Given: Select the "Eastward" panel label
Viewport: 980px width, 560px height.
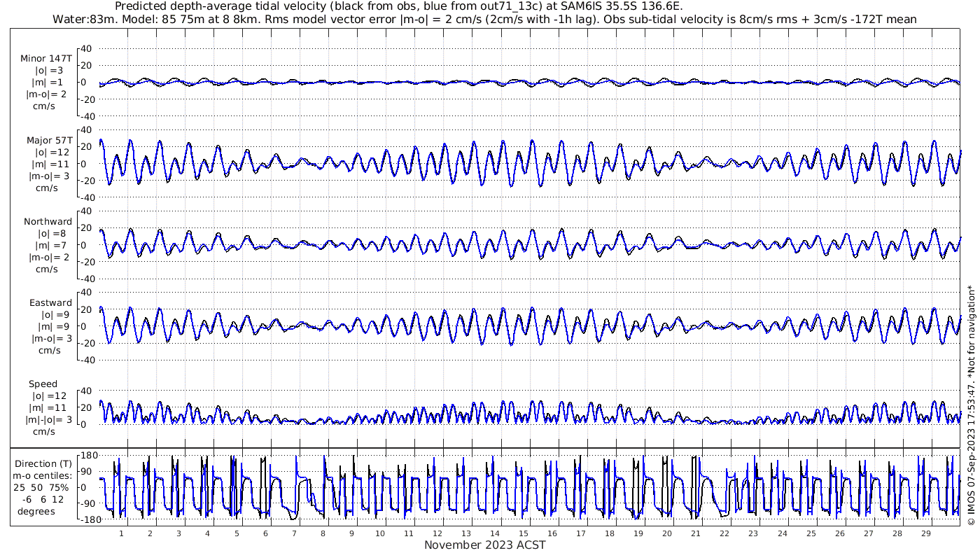Looking at the screenshot, I should (50, 302).
